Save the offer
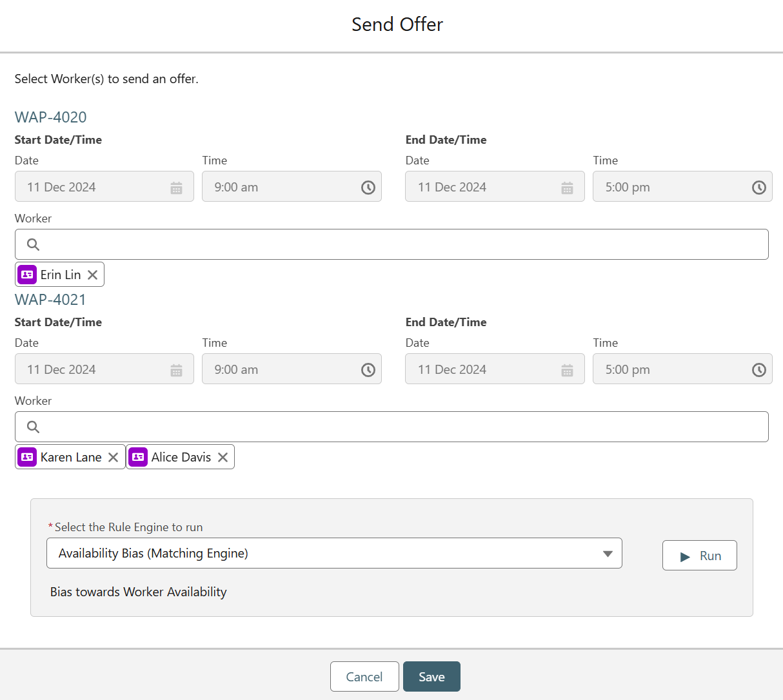The image size is (783, 700). 431,676
